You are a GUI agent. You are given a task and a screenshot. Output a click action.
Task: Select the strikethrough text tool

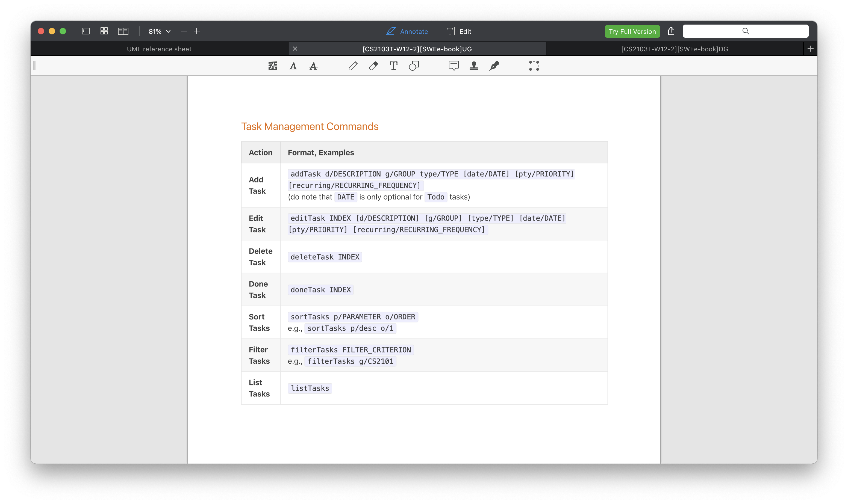313,66
